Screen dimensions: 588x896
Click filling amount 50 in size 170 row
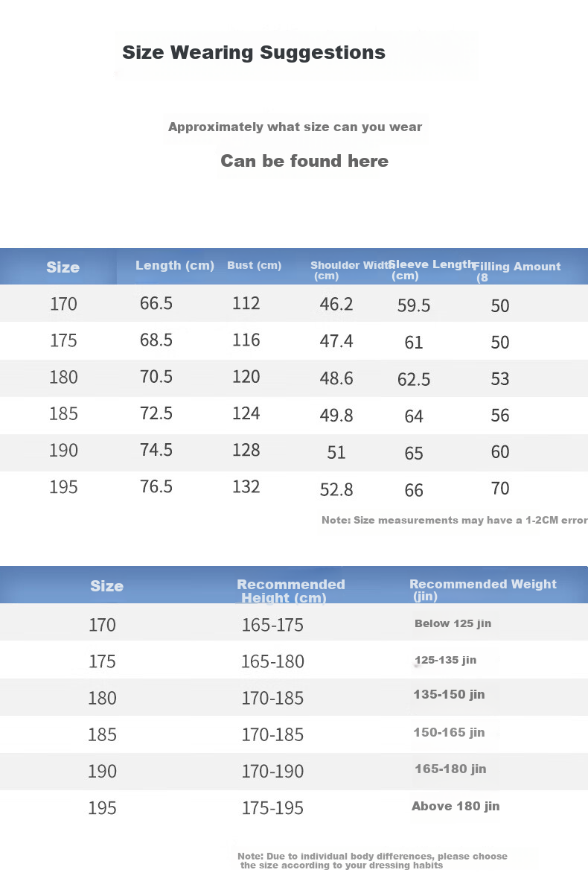click(x=500, y=306)
